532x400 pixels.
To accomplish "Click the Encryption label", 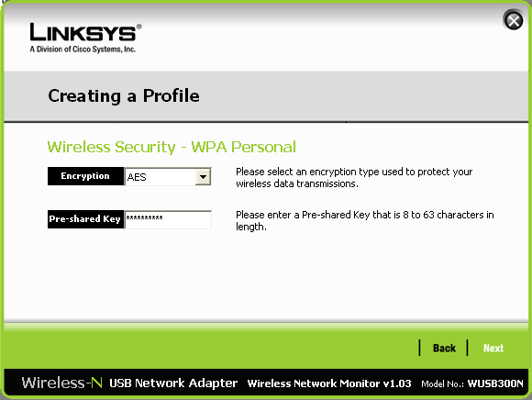I will pyautogui.click(x=85, y=176).
